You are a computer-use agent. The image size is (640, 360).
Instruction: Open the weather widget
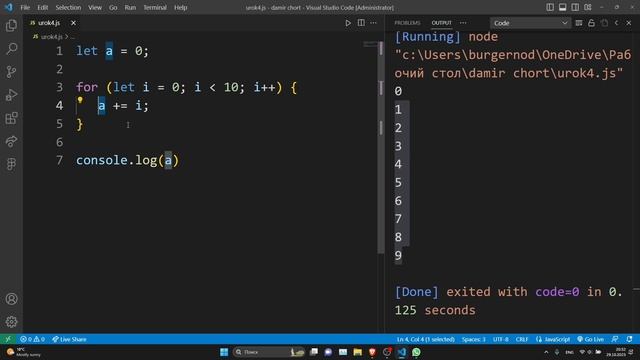[24, 352]
